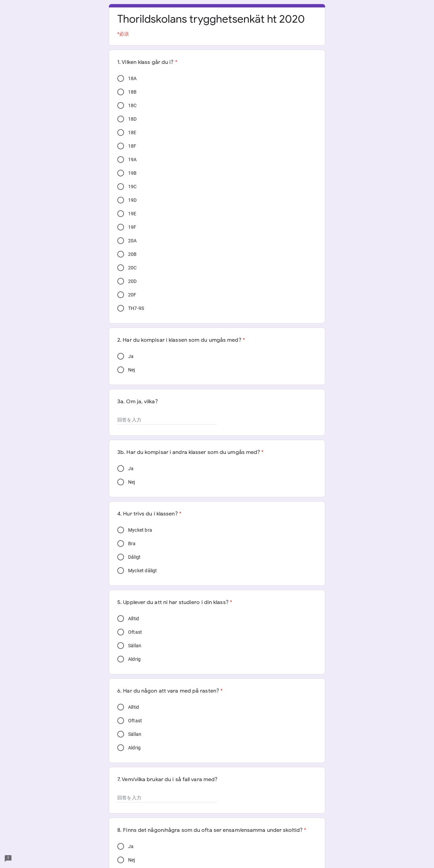This screenshot has width=434, height=868.
Task: Pick the TH7-9S class option
Action: 121,308
